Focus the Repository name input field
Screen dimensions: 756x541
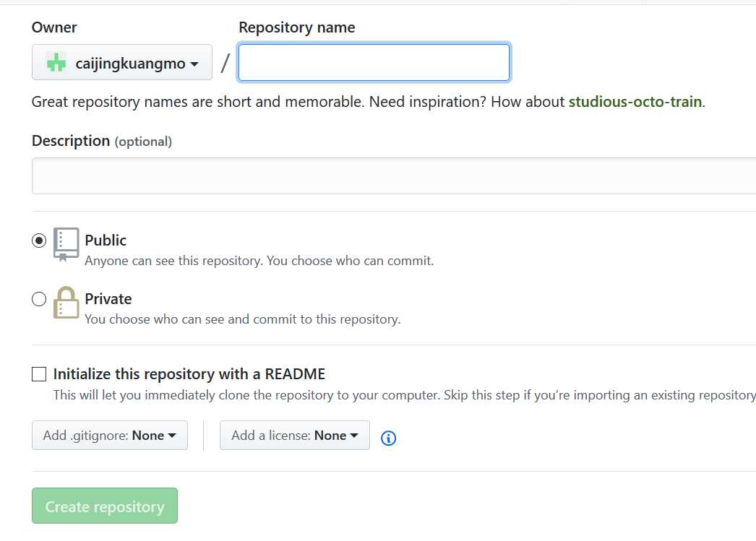point(374,63)
